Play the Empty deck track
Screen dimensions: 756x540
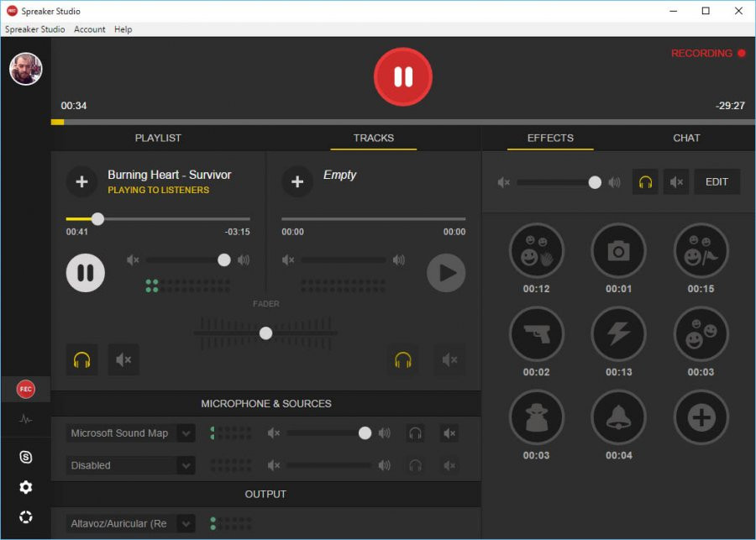point(446,273)
